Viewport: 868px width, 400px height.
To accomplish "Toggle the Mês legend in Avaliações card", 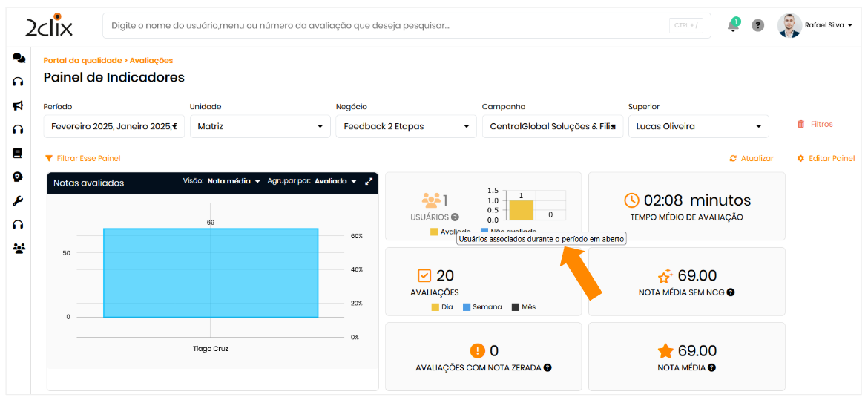I will 523,307.
